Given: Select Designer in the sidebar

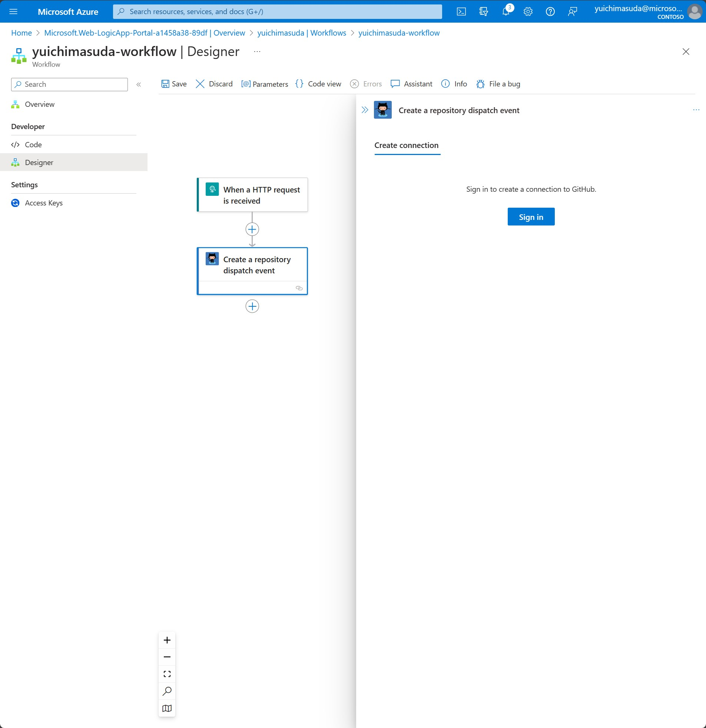Looking at the screenshot, I should pos(74,162).
